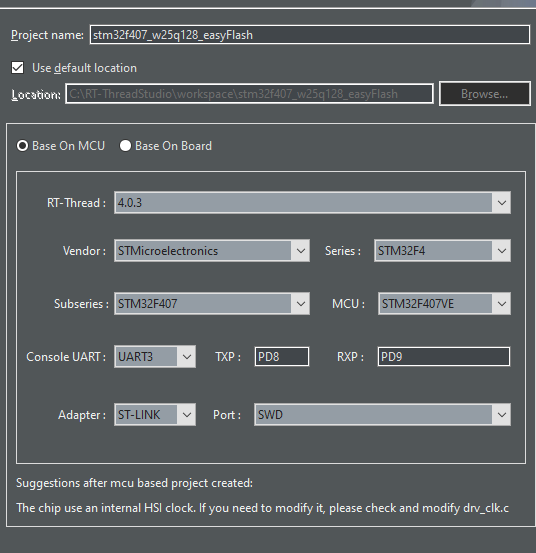
Task: Expand the Subseries dropdown arrow
Action: 300,304
